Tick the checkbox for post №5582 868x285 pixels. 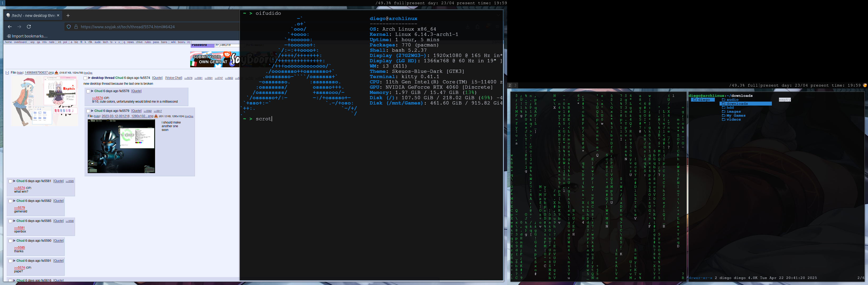coord(11,201)
